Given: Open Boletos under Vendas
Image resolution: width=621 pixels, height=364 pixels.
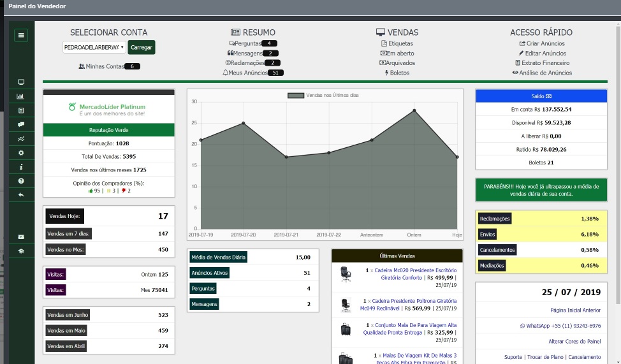Looking at the screenshot, I should click(397, 73).
